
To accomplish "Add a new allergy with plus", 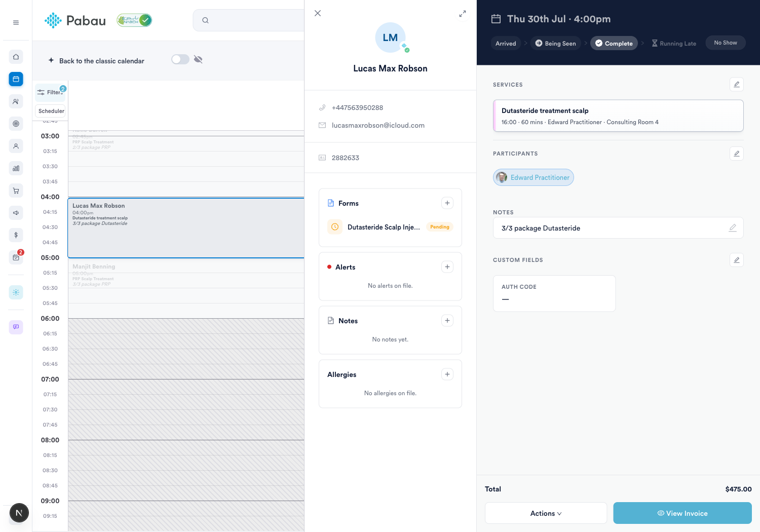I will (447, 374).
